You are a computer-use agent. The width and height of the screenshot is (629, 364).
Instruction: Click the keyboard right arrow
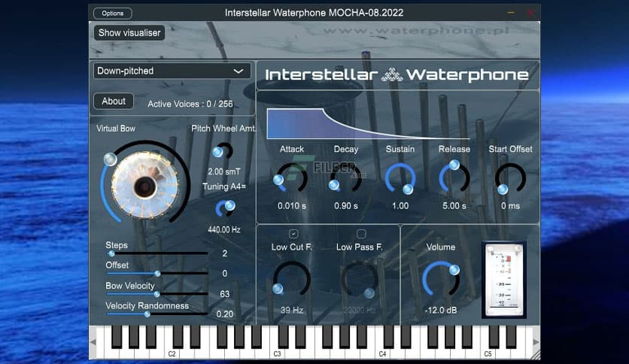tap(536, 342)
